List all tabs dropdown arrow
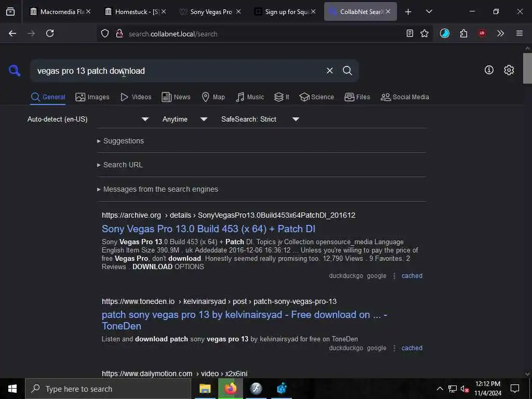This screenshot has width=532, height=399. coord(429,11)
